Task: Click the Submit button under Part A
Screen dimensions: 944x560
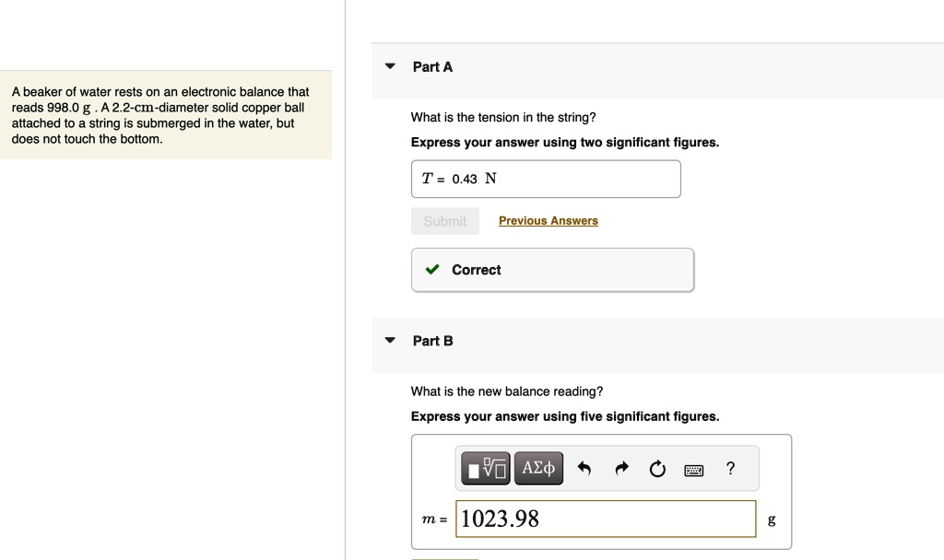Action: pyautogui.click(x=444, y=221)
